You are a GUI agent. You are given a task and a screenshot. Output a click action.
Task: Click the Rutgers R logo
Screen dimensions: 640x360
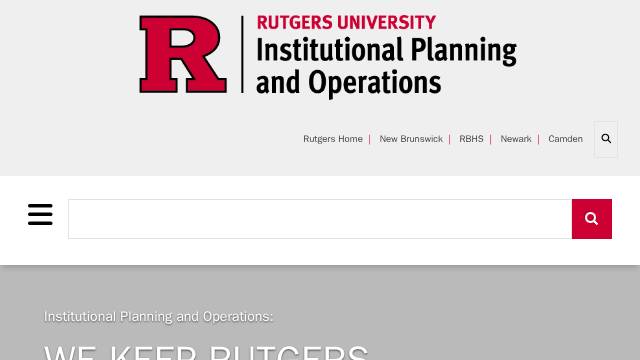183,54
